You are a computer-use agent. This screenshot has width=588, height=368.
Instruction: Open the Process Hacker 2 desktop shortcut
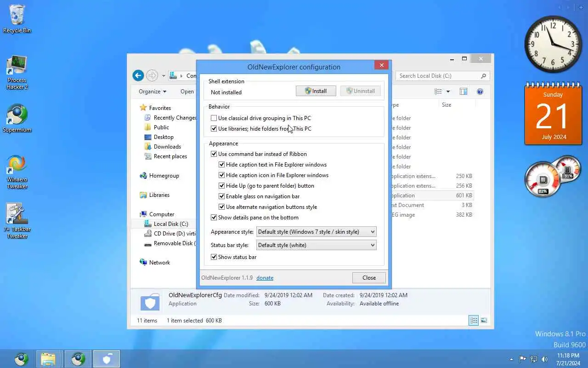[x=17, y=73]
